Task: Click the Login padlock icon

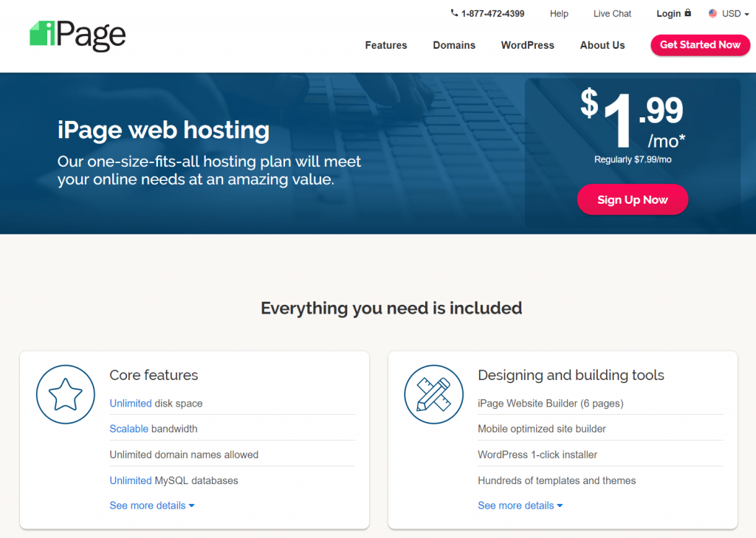Action: coord(688,13)
